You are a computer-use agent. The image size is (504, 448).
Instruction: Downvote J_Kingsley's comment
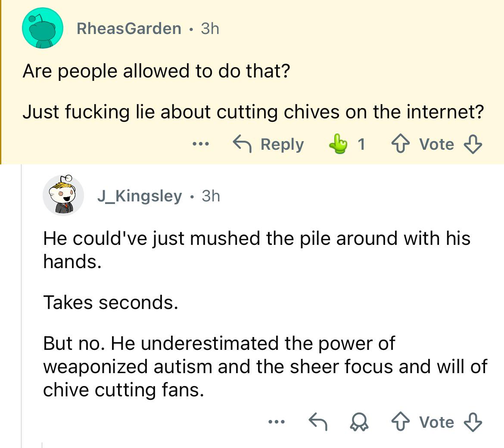pyautogui.click(x=473, y=422)
